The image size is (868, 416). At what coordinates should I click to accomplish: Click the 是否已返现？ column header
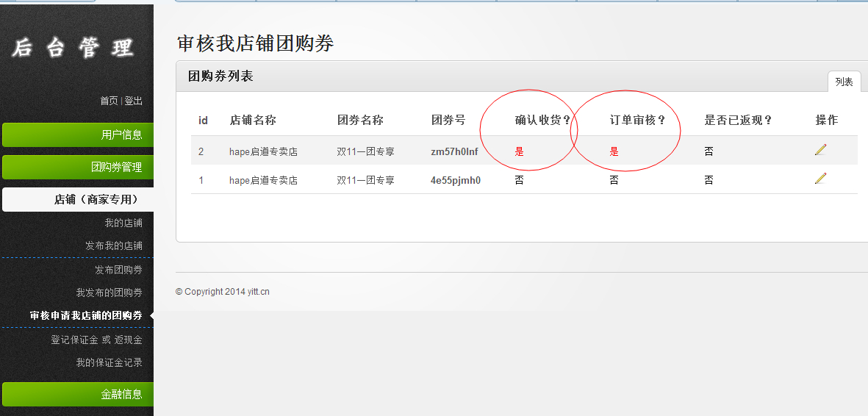[739, 121]
